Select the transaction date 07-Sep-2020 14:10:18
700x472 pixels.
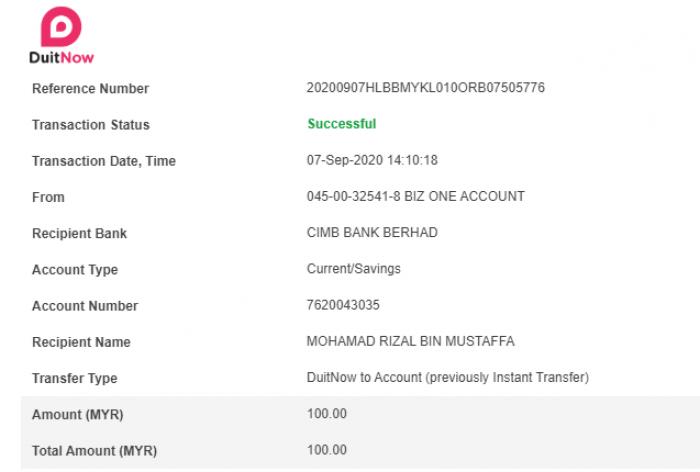tap(372, 160)
